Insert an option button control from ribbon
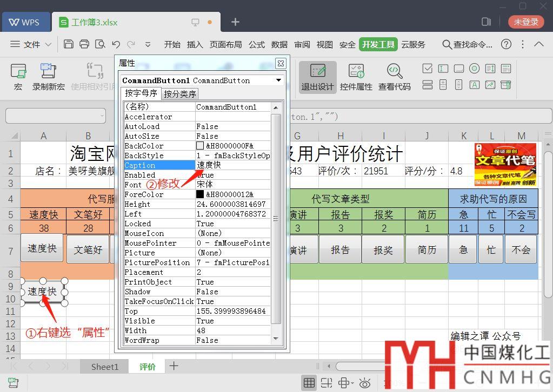 coord(474,69)
